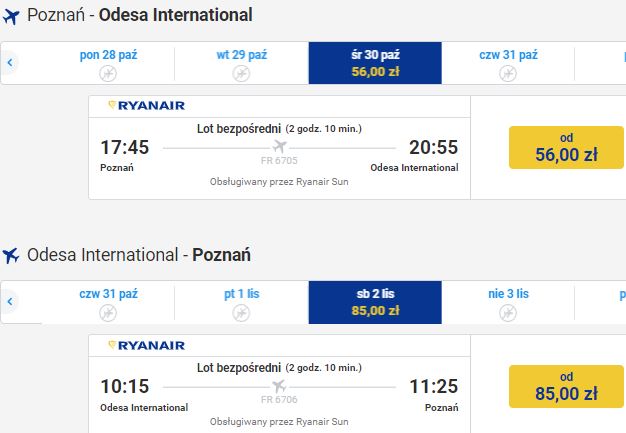The image size is (626, 433).
Task: Click the Ryanair logo on the return flight card
Action: (147, 345)
